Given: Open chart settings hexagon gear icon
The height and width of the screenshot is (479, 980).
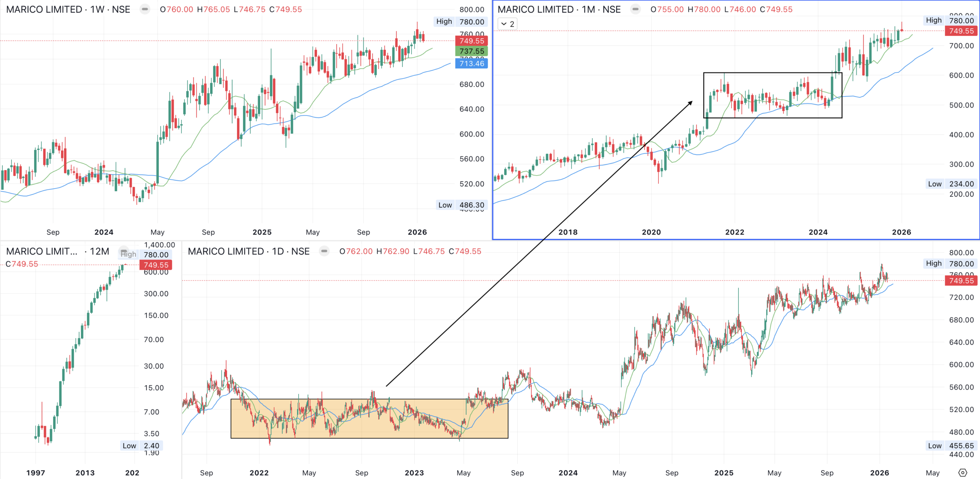Looking at the screenshot, I should 963,472.
